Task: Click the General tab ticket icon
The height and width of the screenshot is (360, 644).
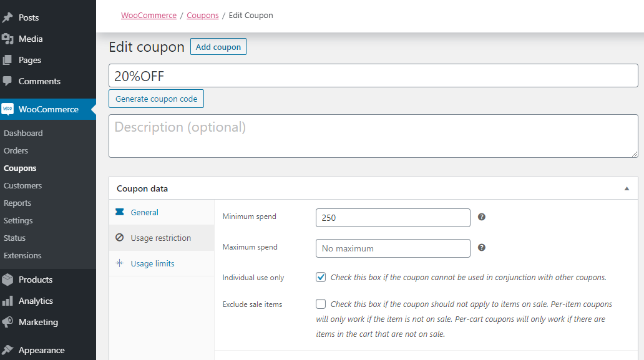Action: coord(120,212)
